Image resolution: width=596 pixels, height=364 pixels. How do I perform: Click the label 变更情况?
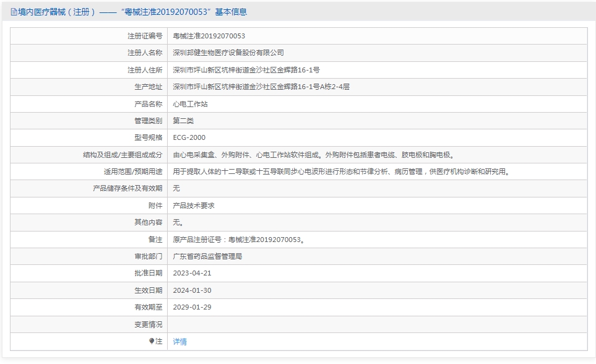click(149, 324)
